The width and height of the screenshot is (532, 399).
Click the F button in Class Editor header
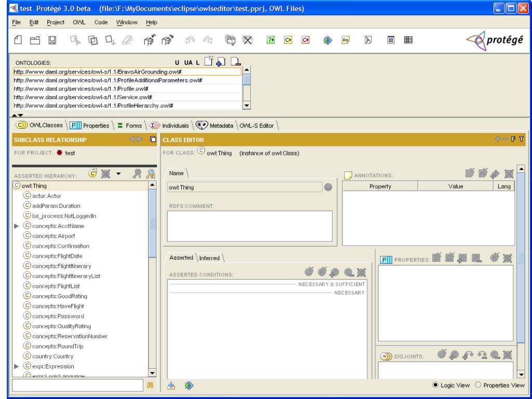pyautogui.click(x=513, y=139)
